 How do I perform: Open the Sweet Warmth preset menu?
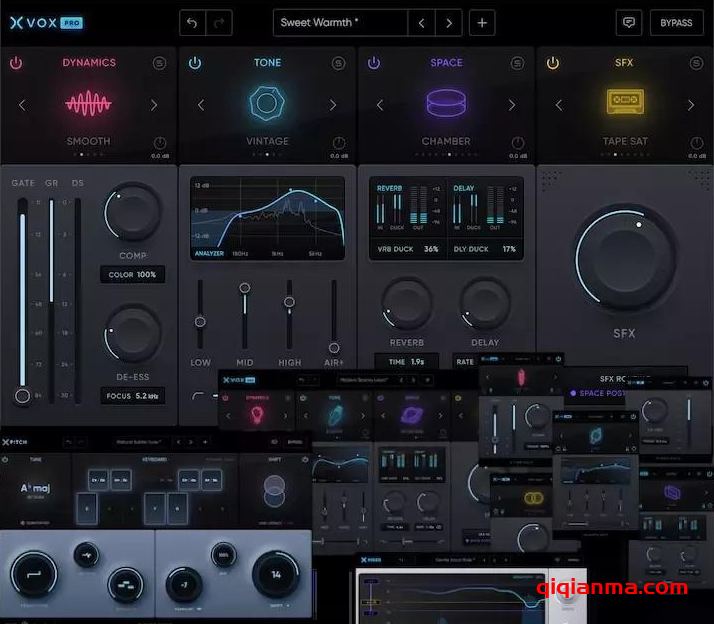click(341, 23)
